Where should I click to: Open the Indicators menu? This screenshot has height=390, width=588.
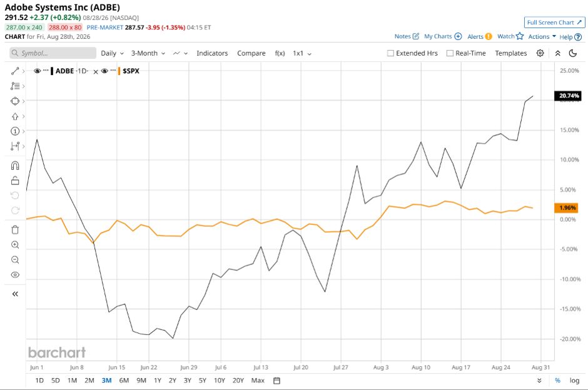coord(212,53)
